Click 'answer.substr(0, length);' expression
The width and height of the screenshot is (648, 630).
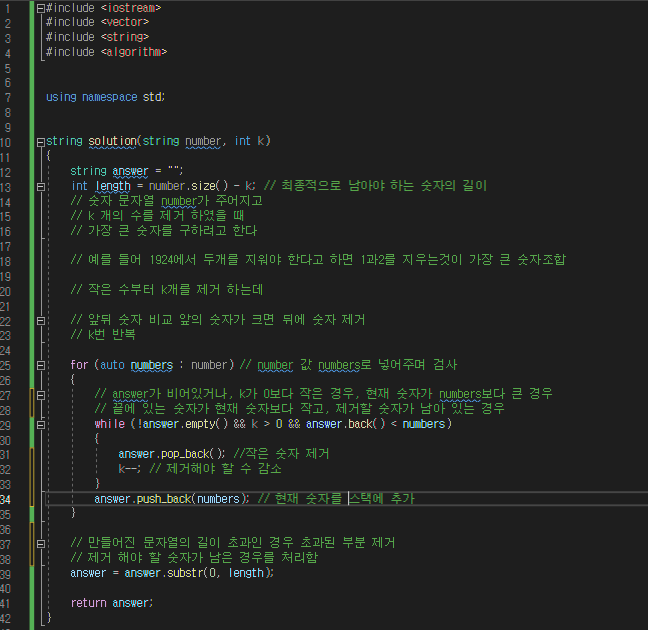pyautogui.click(x=199, y=573)
